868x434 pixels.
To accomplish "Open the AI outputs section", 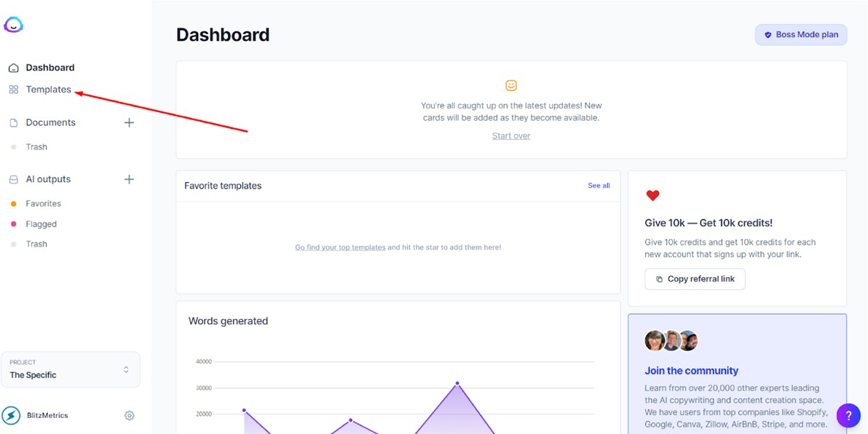I will point(48,179).
